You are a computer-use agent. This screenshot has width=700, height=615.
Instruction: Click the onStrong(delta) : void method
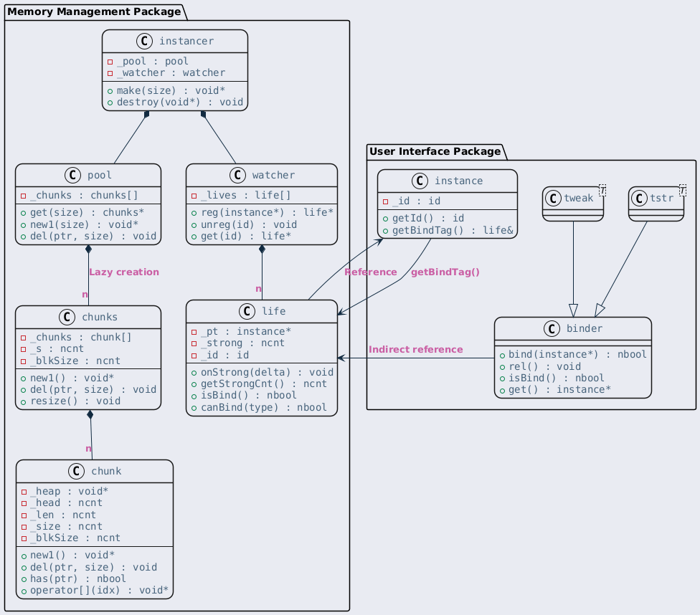[x=267, y=372]
